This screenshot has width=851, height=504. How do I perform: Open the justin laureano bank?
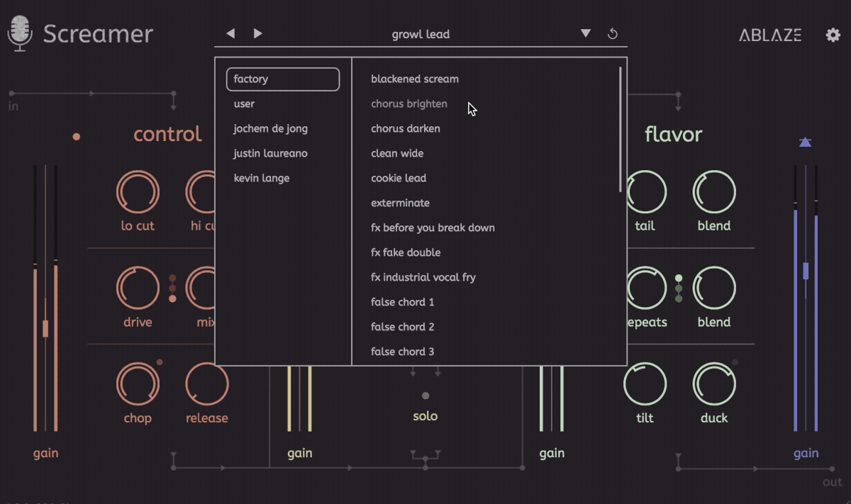[x=270, y=153]
